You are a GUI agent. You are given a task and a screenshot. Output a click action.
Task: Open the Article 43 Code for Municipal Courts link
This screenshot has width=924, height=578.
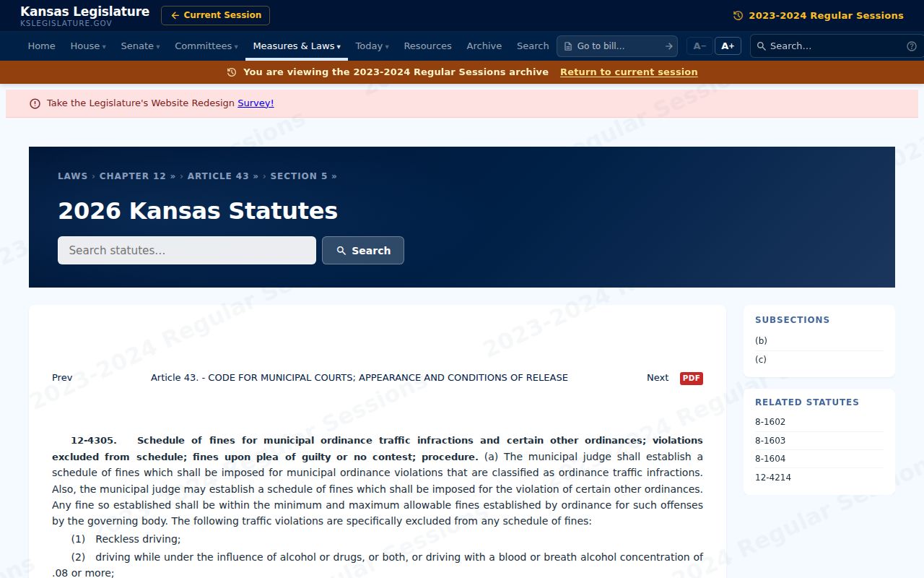pos(359,378)
